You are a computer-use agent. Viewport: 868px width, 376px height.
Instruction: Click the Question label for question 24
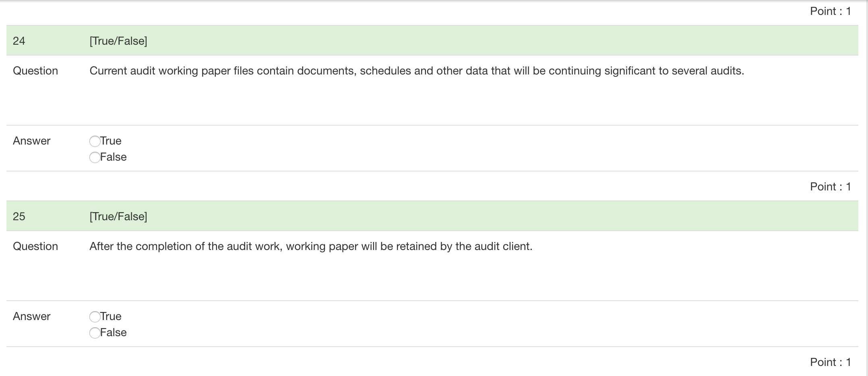coord(35,70)
